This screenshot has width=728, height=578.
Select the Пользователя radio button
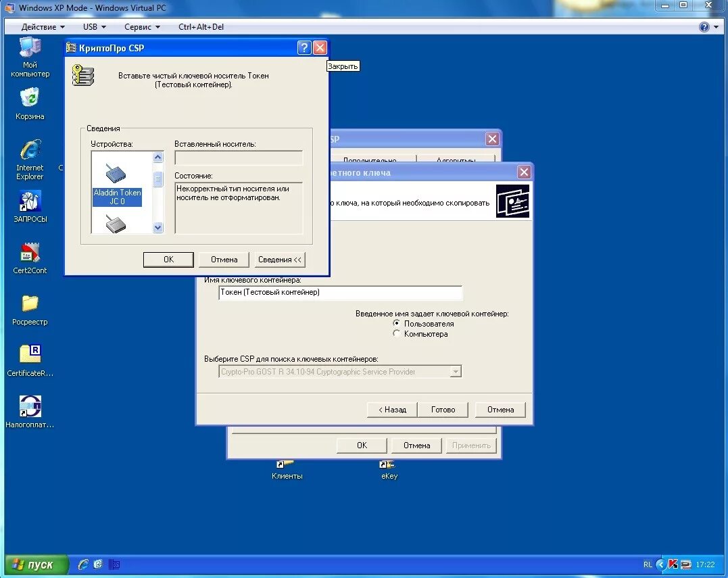point(396,323)
